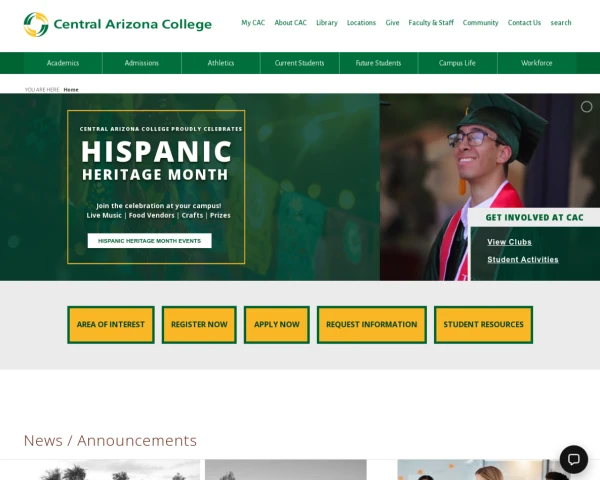This screenshot has height=480, width=600.
Task: Open the Workforce navigation tab
Action: coord(536,63)
